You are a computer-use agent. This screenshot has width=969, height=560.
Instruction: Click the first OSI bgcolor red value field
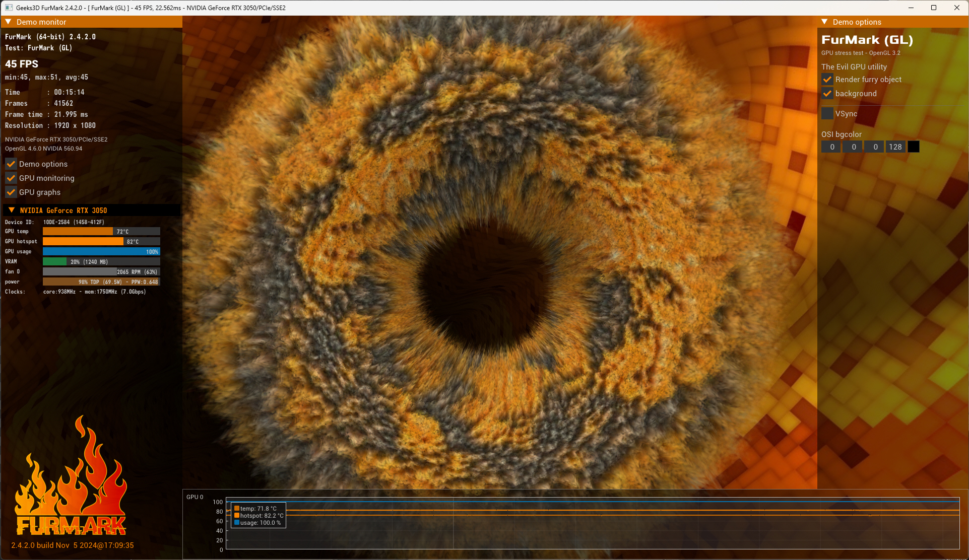coord(831,147)
